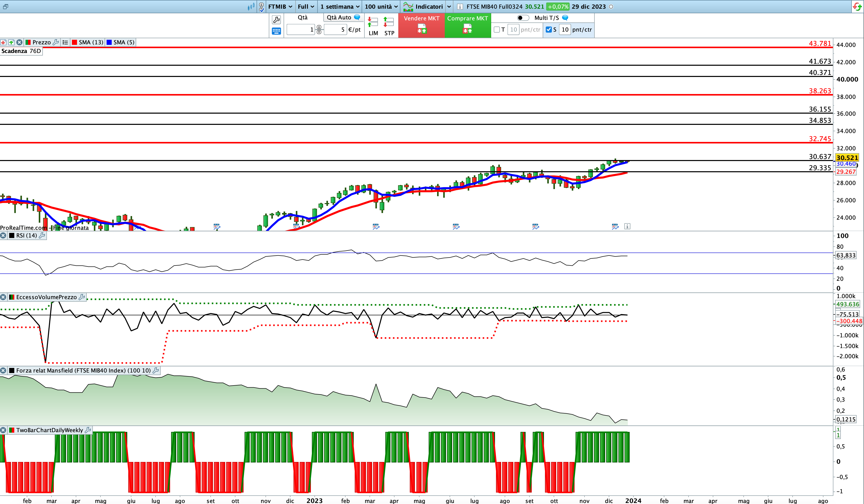This screenshot has height=504, width=864.
Task: Close the EccessoVolumePrezzo panel
Action: pos(3,297)
